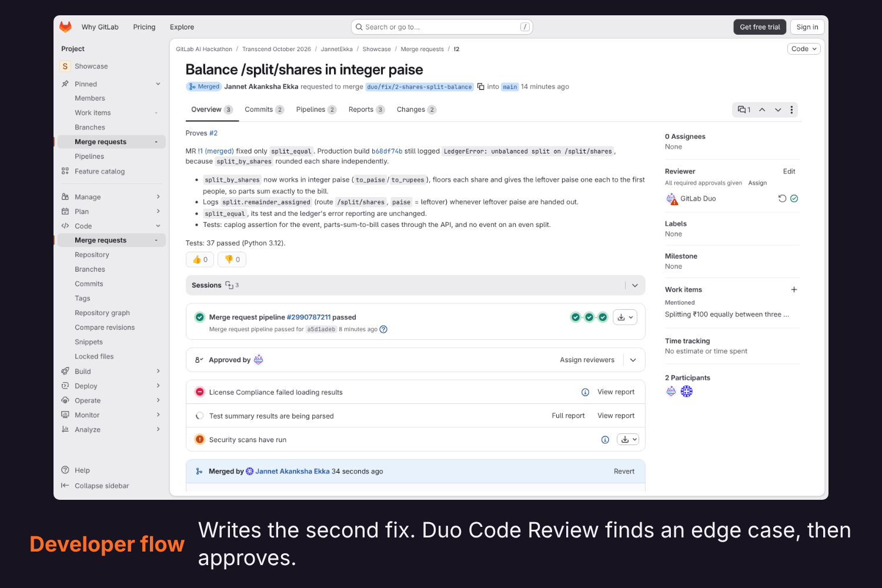Viewport: 882px width, 588px height.
Task: Click Sign in button
Action: [807, 27]
